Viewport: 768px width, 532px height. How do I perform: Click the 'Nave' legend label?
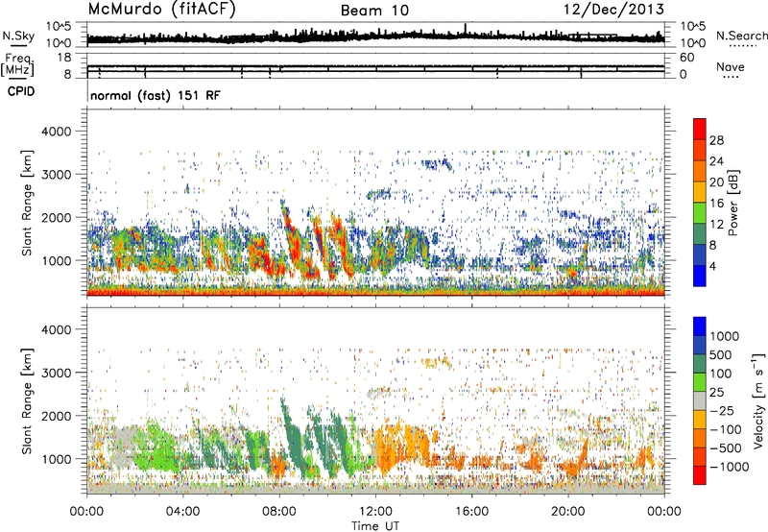tap(731, 67)
